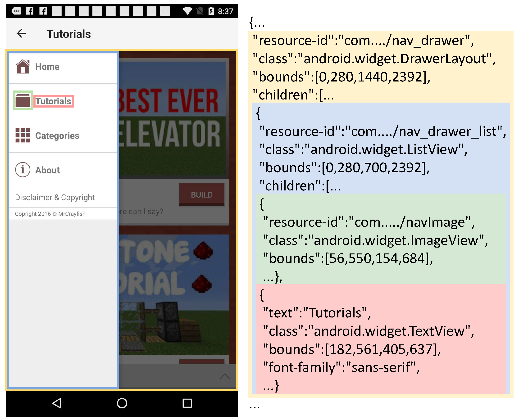Tap the back arrow in the toolbar
This screenshot has height=420, width=519.
(21, 33)
